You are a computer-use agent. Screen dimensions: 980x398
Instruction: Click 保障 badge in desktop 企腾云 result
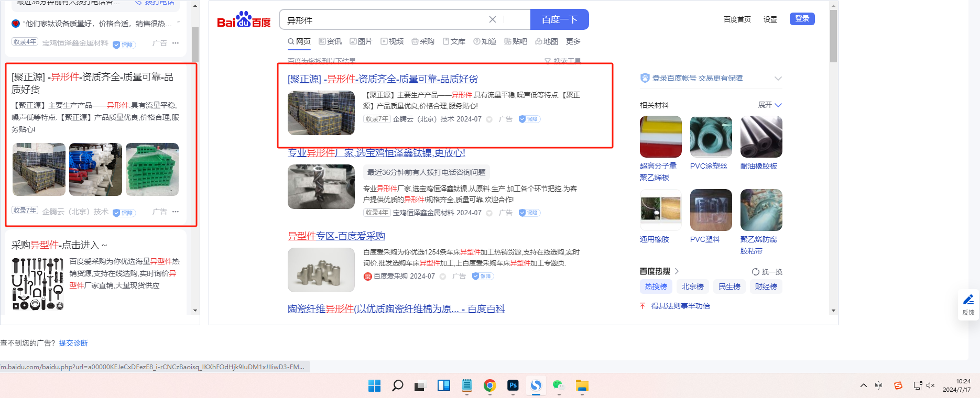[x=529, y=119]
